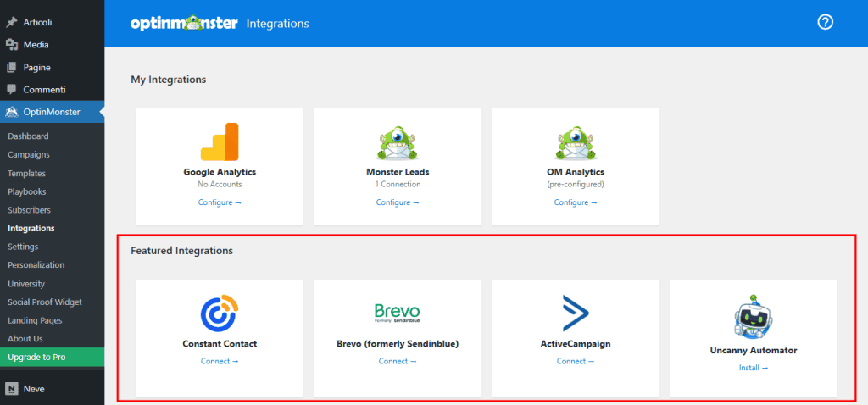
Task: Go to OptinMonster Dashboard
Action: [x=28, y=136]
